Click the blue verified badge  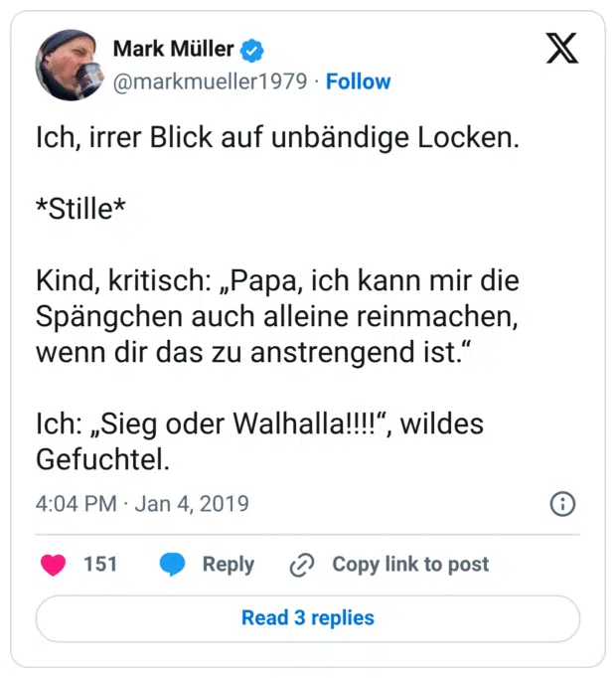click(254, 49)
